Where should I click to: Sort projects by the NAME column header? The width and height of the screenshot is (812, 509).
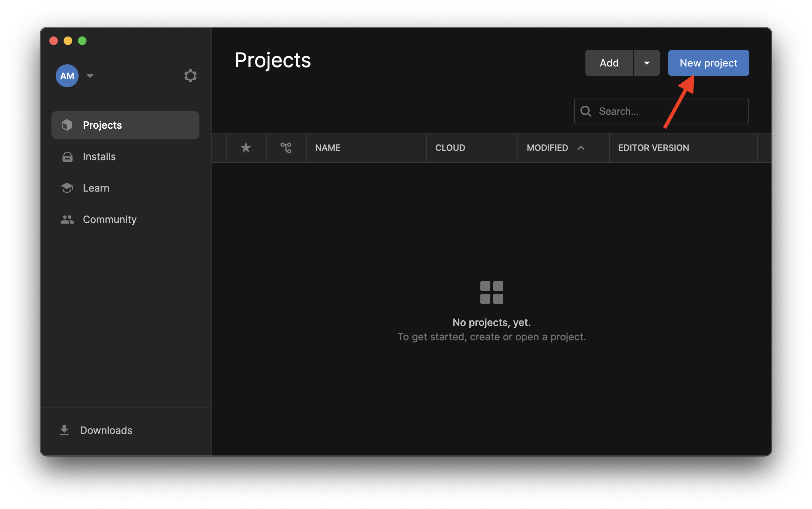[327, 148]
